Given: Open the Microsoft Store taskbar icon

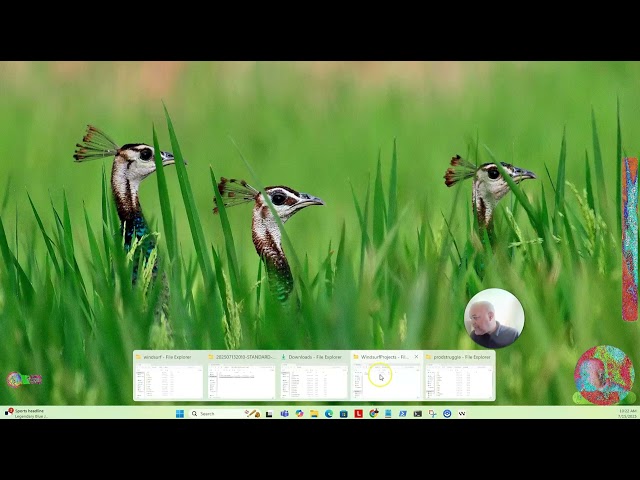Looking at the screenshot, I should (344, 413).
